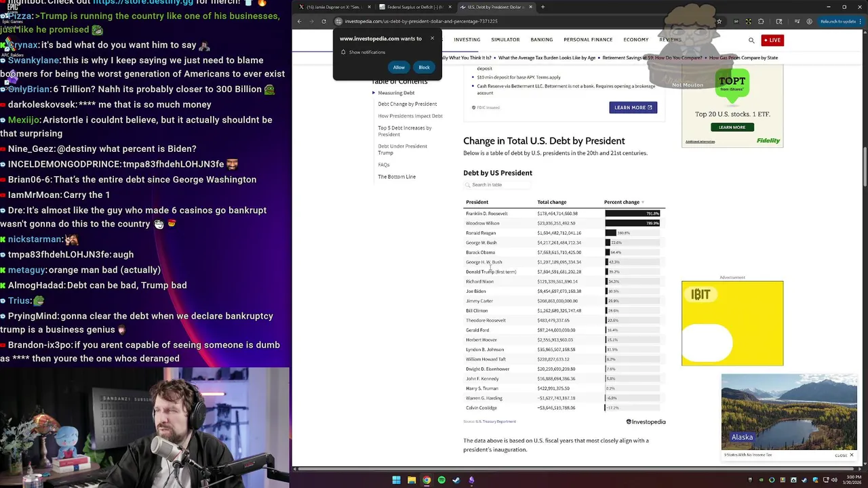Open Steam from the taskbar
The image size is (868, 488).
point(456,480)
